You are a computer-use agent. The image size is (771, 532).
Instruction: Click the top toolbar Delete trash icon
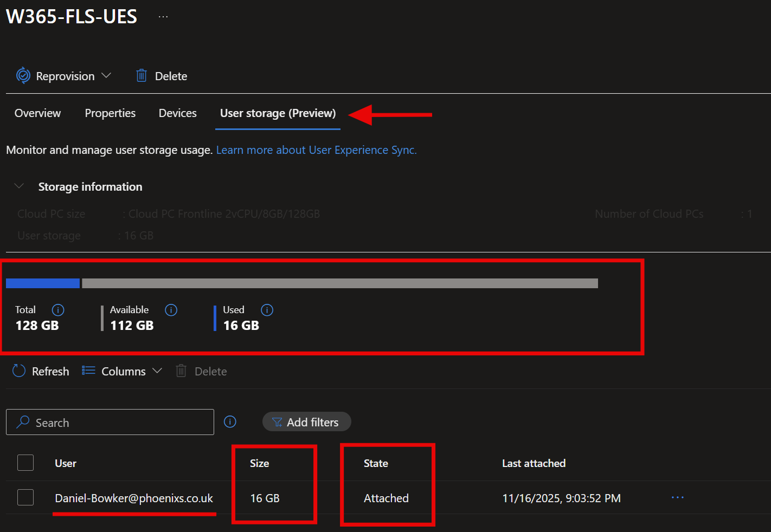(x=142, y=76)
